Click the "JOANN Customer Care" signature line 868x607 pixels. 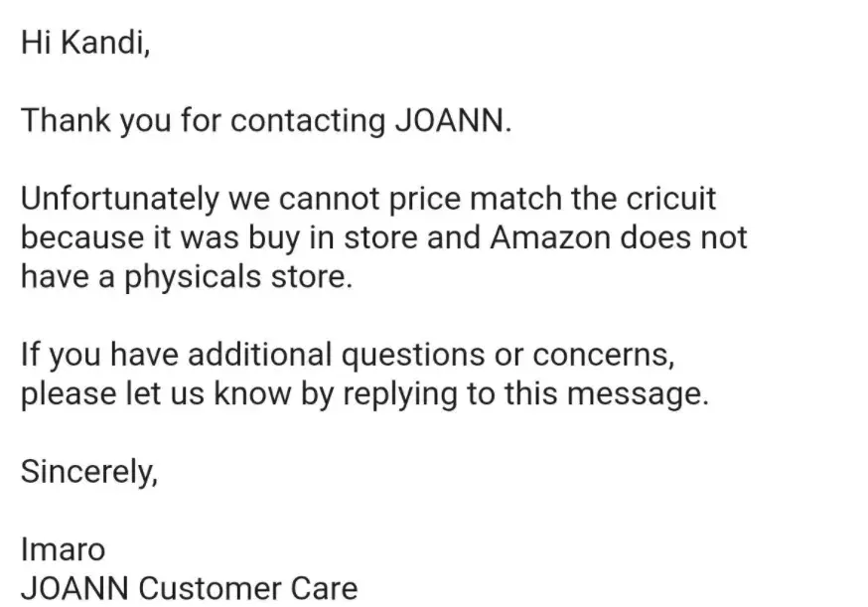pyautogui.click(x=189, y=586)
